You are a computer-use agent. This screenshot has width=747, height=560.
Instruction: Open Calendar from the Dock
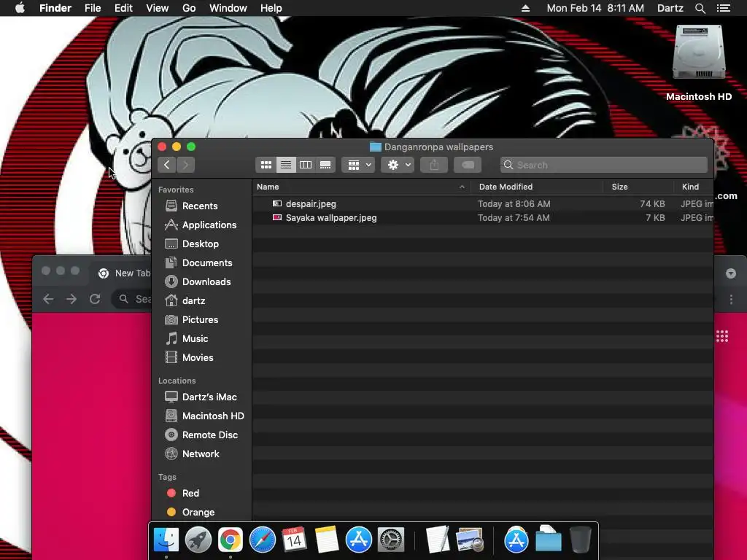click(295, 540)
